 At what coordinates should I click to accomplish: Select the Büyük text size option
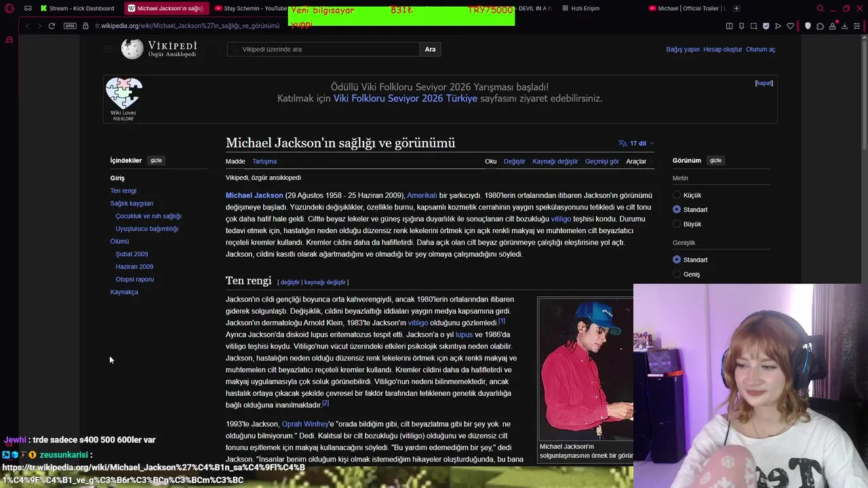[x=676, y=224]
